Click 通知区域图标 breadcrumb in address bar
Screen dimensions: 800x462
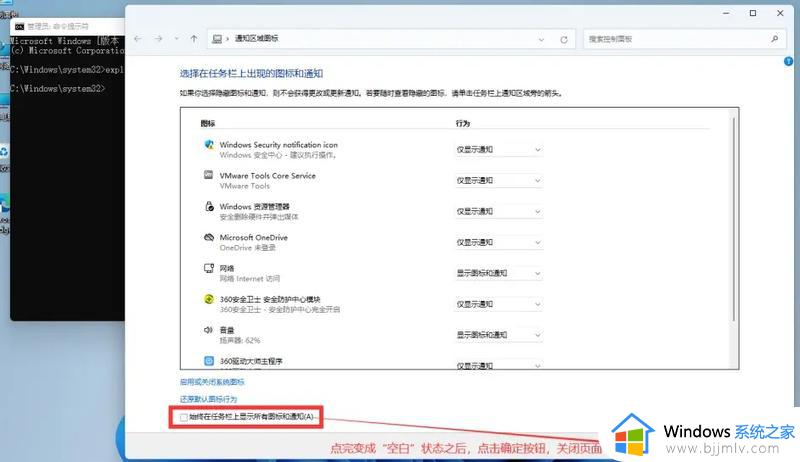pos(257,39)
